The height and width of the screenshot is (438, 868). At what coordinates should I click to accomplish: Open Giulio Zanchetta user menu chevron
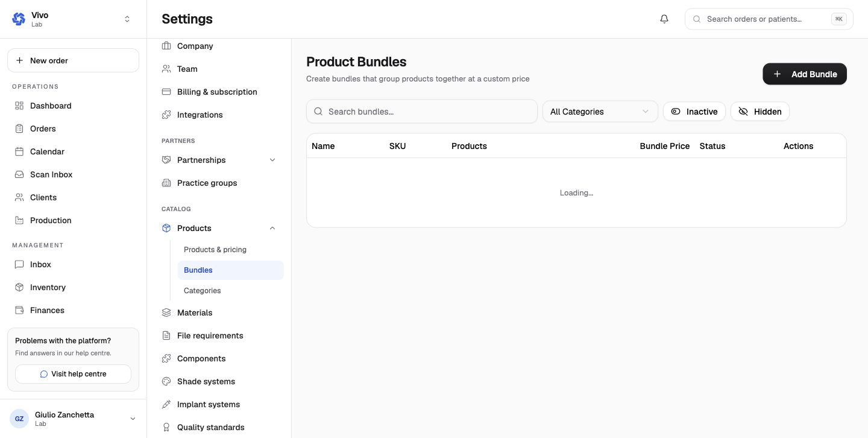point(133,419)
